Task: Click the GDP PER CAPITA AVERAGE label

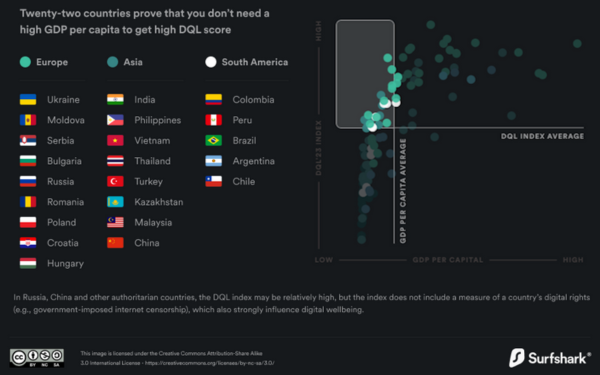Action: coord(403,191)
